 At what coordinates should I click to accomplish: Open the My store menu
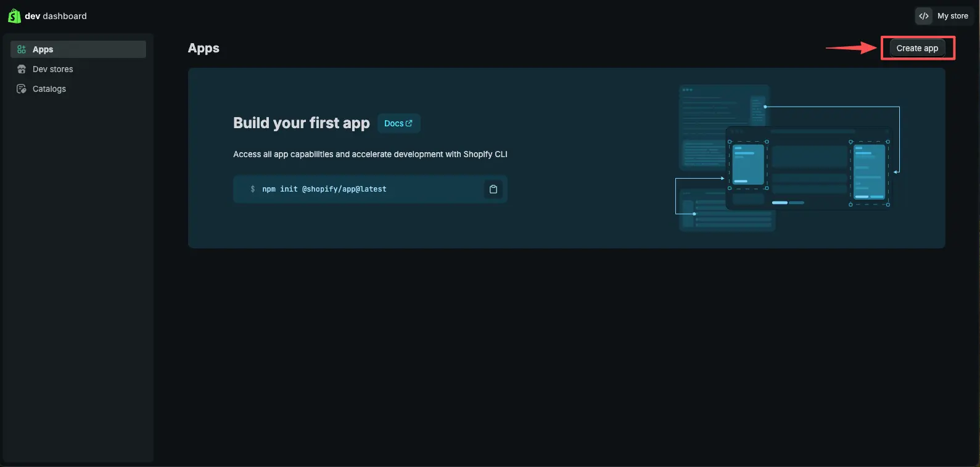point(944,16)
